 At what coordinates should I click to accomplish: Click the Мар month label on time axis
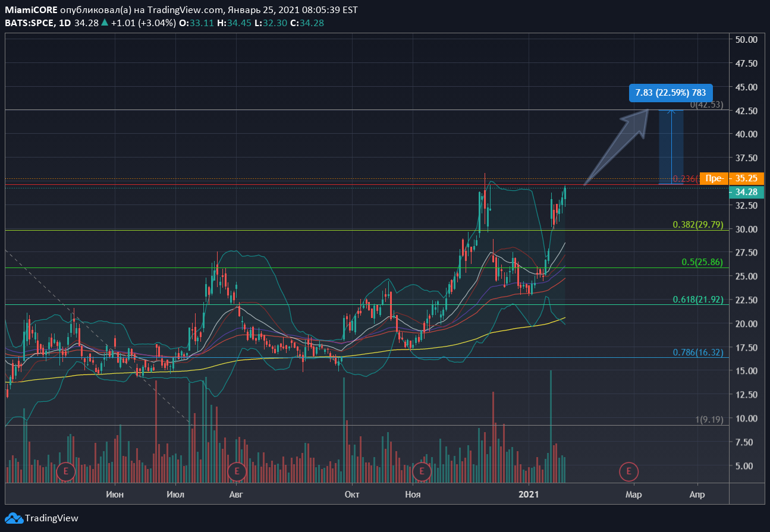click(x=633, y=495)
